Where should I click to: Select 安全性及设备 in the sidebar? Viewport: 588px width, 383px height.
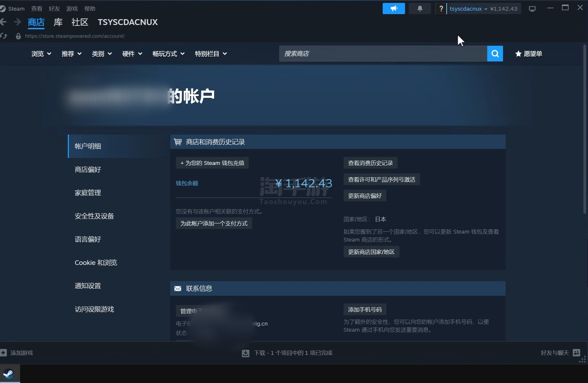click(94, 216)
